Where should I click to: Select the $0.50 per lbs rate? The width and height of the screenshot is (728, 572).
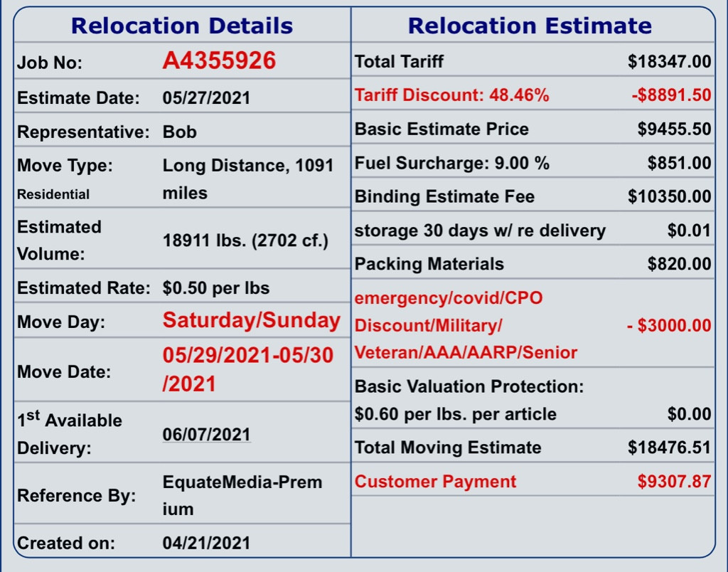[x=216, y=288]
